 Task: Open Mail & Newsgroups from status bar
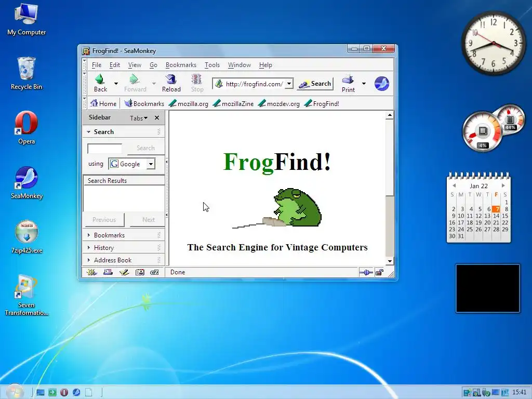pos(108,272)
